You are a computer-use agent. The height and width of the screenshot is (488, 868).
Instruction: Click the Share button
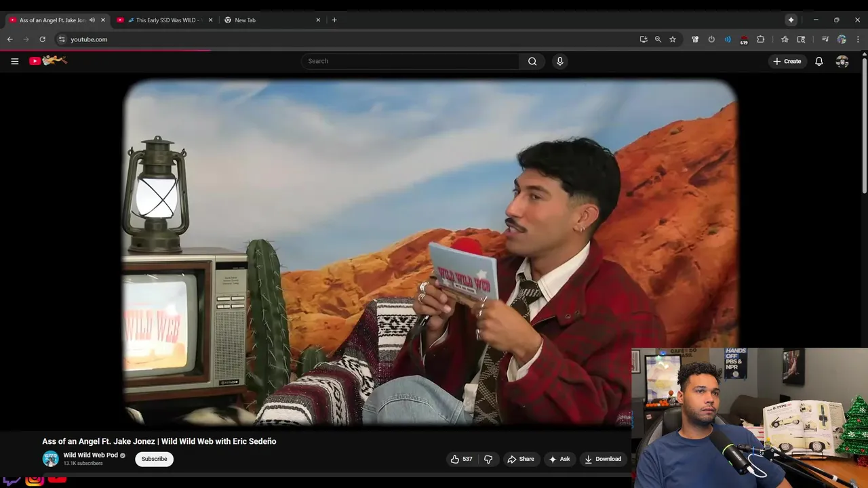(521, 459)
